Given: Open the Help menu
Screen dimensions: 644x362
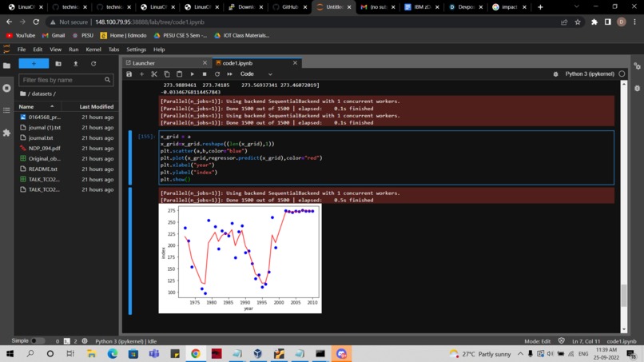Looking at the screenshot, I should [159, 50].
